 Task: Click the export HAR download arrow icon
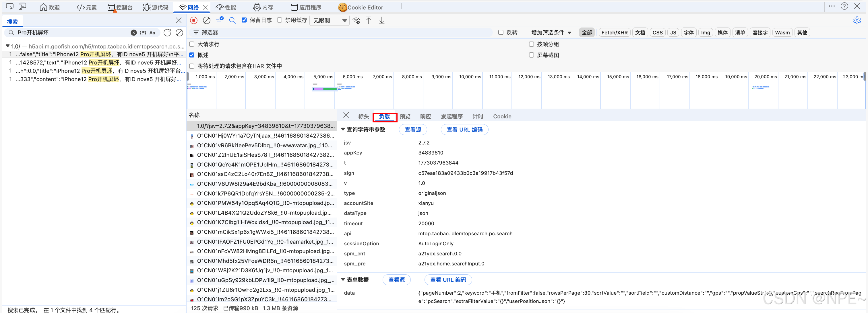coord(381,21)
